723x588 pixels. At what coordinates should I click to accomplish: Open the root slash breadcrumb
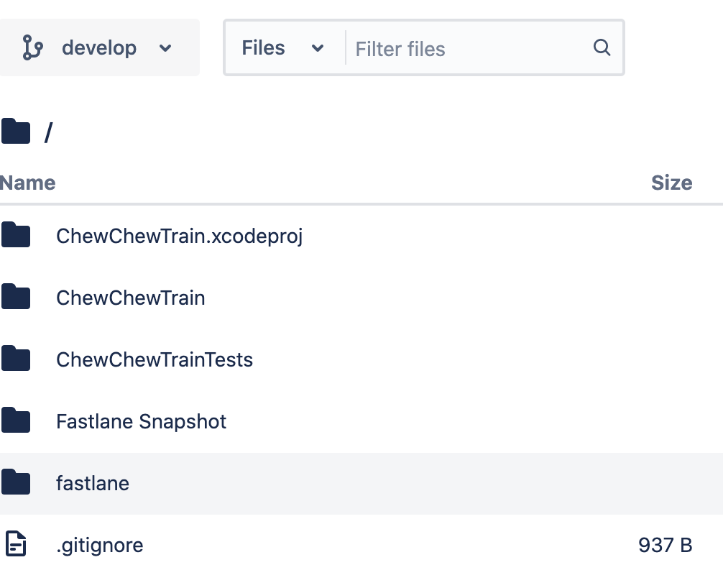[x=48, y=132]
